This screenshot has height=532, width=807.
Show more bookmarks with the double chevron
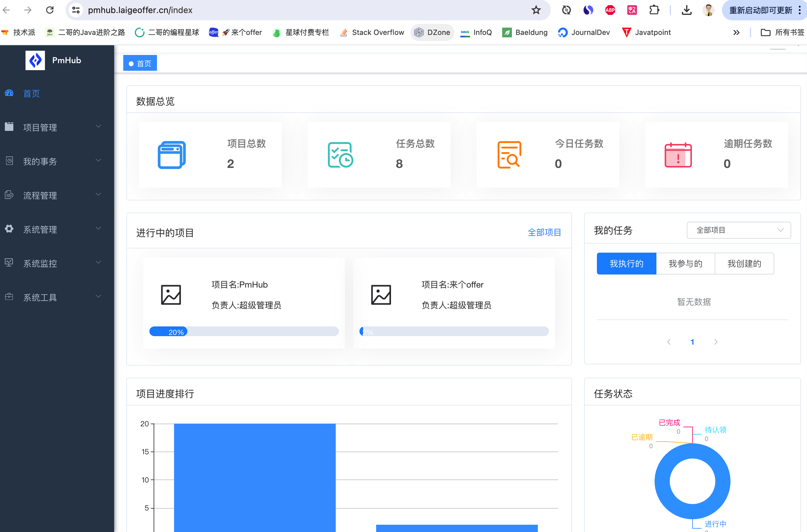pos(736,32)
